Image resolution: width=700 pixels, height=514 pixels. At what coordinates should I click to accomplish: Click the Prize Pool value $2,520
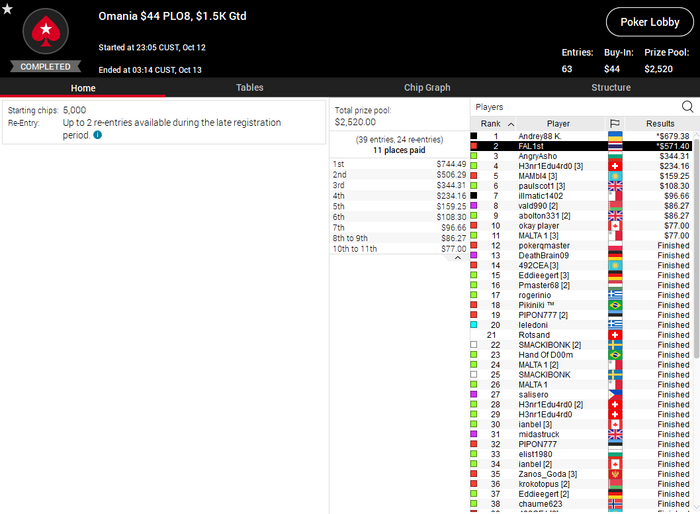658,69
